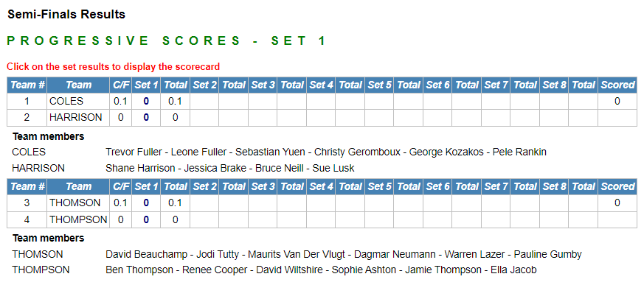This screenshot has width=644, height=285.
Task: Click Set 2 header in first table
Action: point(204,85)
